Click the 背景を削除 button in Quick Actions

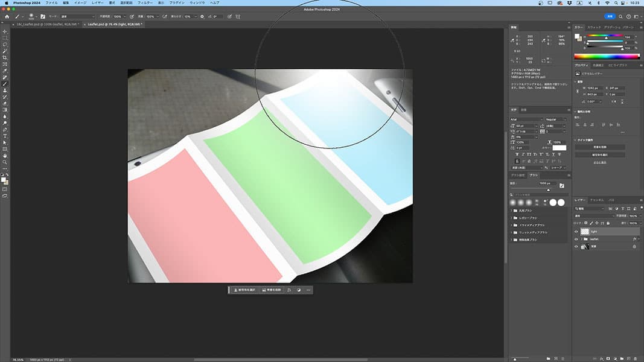tap(599, 147)
